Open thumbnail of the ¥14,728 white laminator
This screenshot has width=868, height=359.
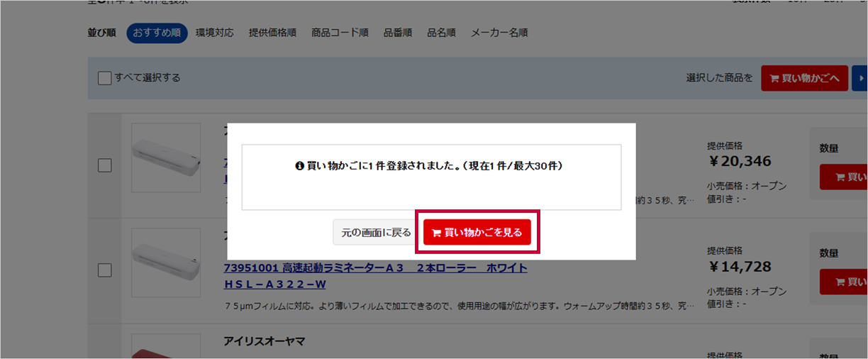tap(166, 262)
